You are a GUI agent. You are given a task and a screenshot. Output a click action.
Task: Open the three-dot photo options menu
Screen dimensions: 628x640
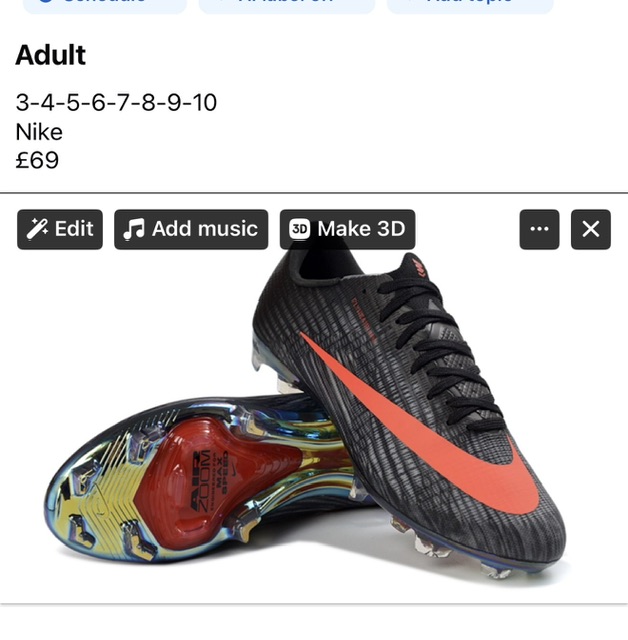[539, 229]
